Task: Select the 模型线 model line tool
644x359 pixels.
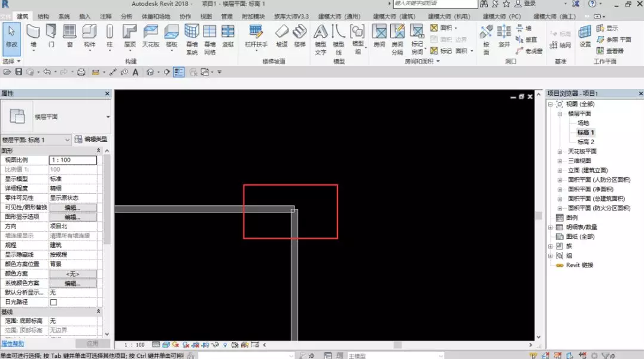Action: [338, 39]
